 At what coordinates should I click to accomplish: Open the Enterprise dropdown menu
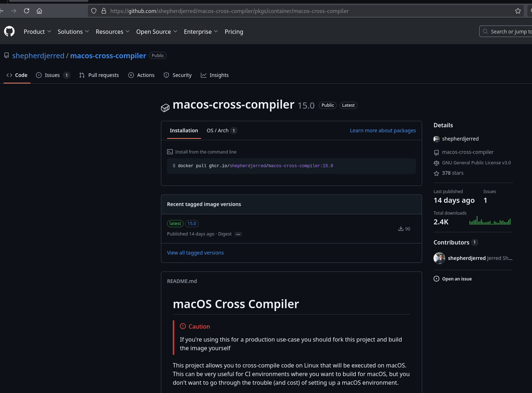[201, 32]
